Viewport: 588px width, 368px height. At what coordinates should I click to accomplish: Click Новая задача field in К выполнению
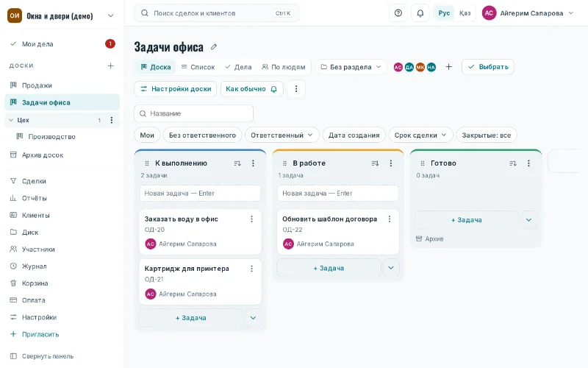pos(200,194)
